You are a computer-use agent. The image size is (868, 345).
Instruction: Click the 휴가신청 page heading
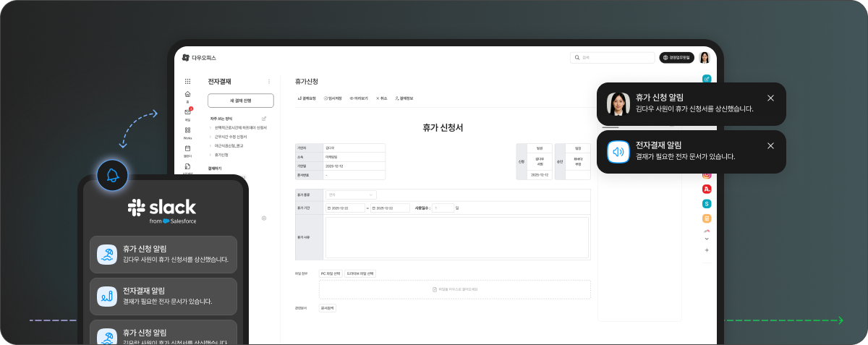coord(307,81)
